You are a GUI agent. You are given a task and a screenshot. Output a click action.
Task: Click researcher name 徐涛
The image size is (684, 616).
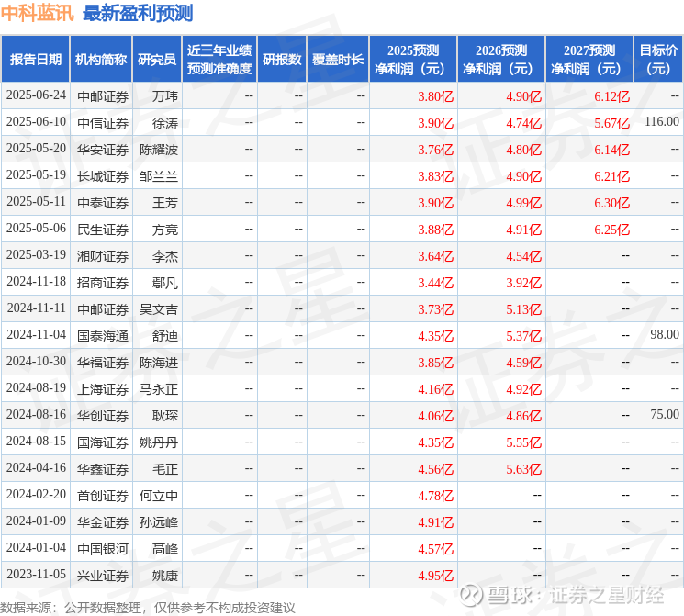[x=165, y=123]
